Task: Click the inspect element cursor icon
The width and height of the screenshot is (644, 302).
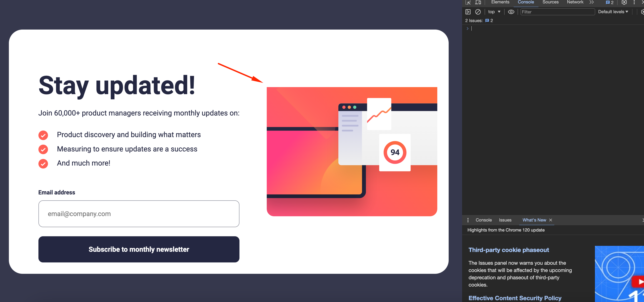Action: (467, 3)
